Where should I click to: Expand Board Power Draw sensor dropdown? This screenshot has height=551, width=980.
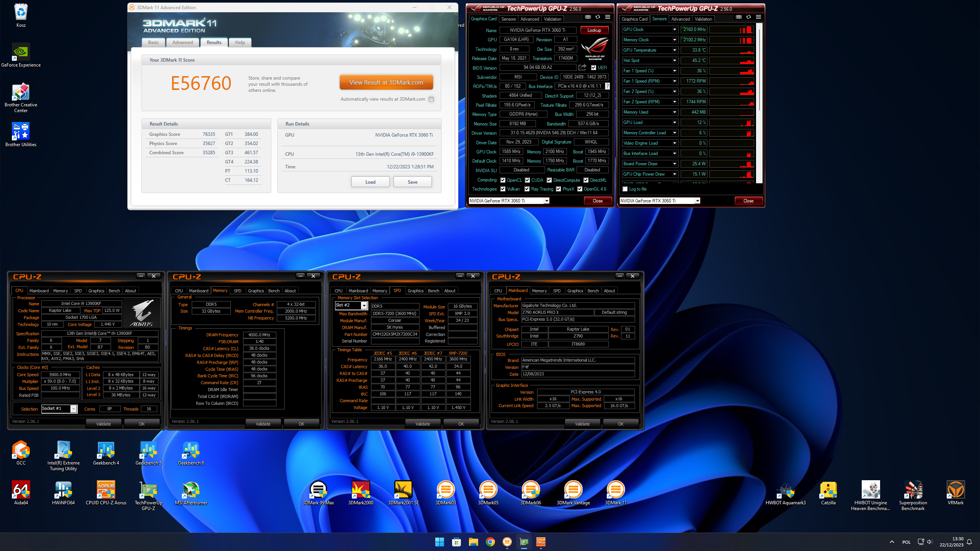point(675,164)
